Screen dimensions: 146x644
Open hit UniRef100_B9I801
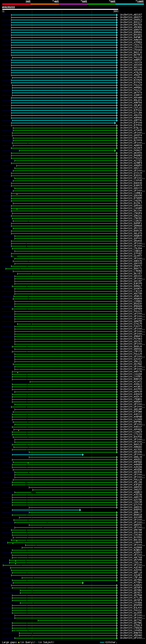pyautogui.click(x=131, y=35)
